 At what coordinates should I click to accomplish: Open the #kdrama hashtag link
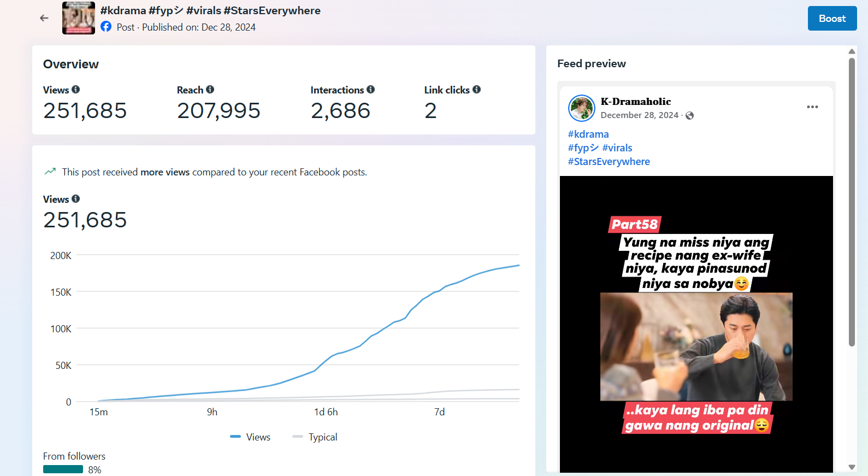tap(588, 134)
